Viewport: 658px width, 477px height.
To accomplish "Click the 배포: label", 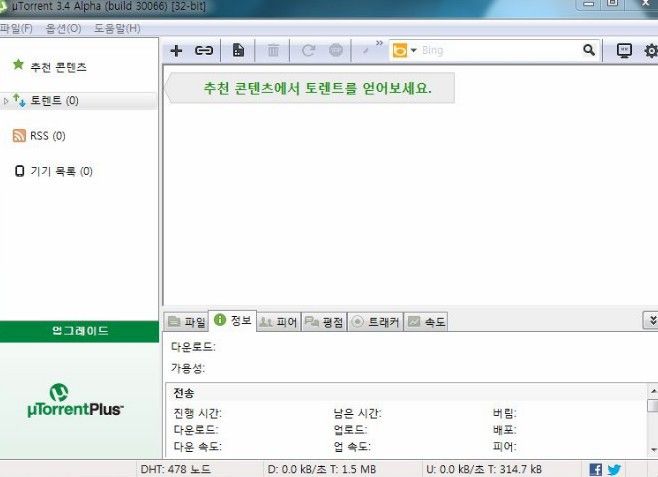I will click(x=504, y=430).
